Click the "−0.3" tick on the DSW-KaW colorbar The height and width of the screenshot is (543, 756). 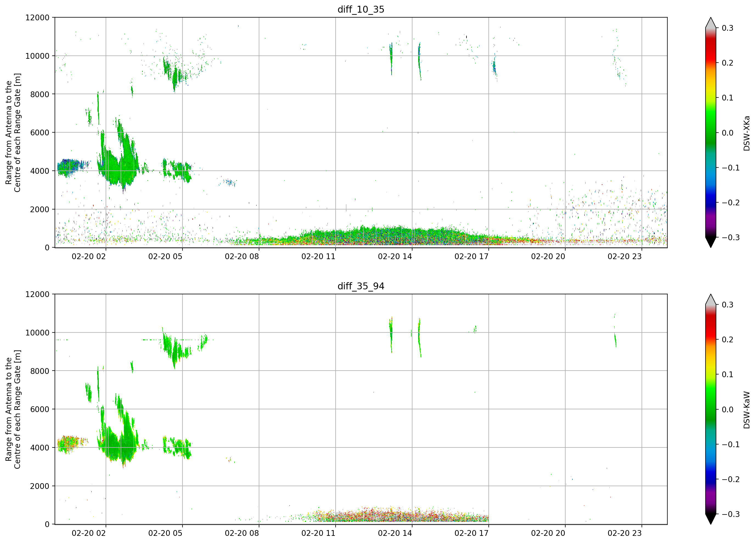click(x=731, y=514)
